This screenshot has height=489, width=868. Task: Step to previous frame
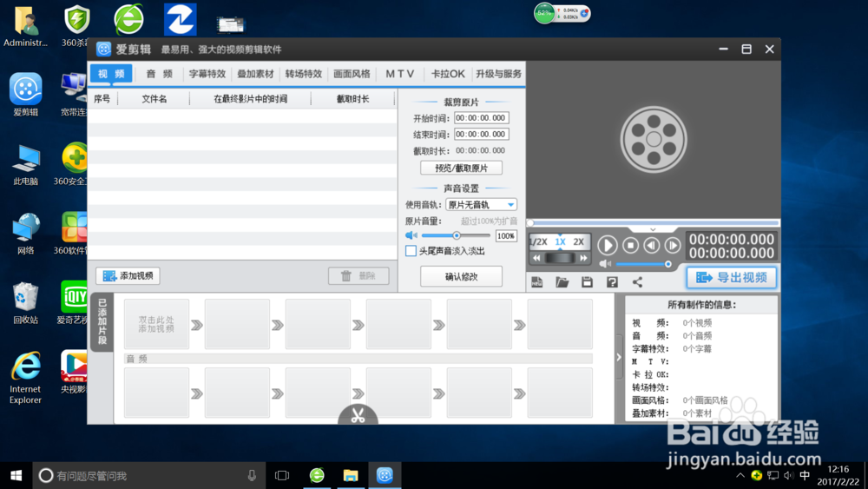click(652, 245)
